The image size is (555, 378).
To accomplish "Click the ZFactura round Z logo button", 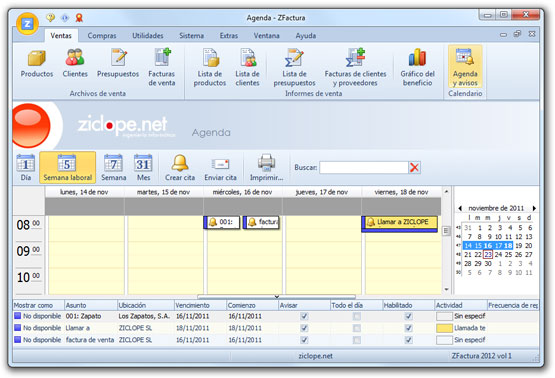I will tap(27, 24).
